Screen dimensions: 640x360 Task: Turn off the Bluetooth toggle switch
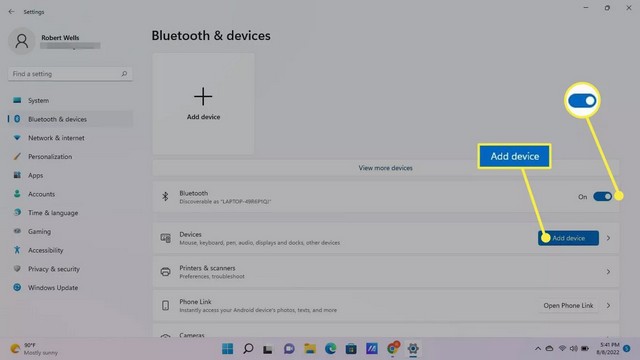coord(602,197)
